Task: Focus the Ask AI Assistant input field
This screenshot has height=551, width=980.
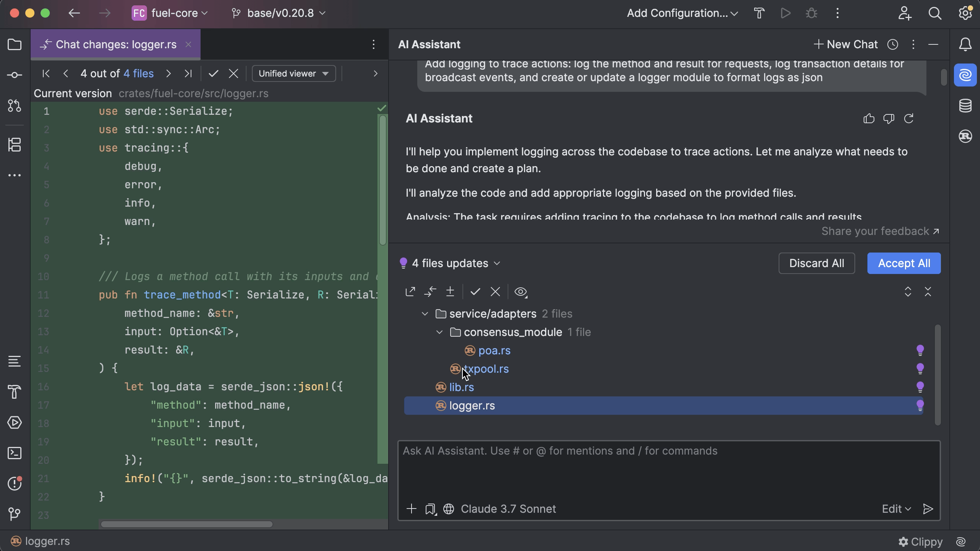Action: coord(668,471)
